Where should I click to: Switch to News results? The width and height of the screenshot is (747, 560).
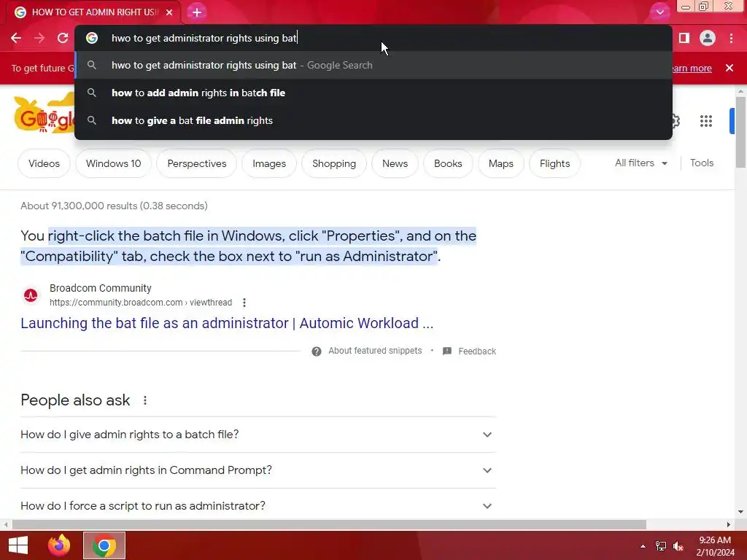[395, 163]
